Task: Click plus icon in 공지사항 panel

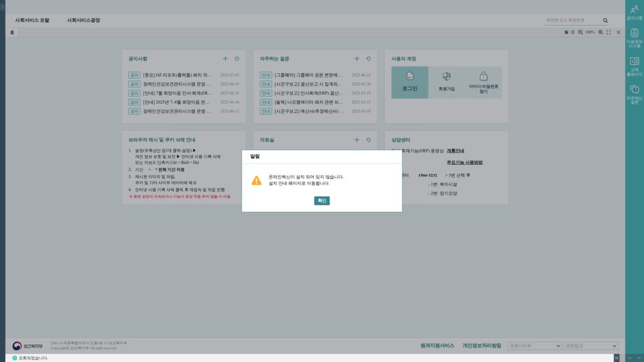Action: click(x=225, y=58)
